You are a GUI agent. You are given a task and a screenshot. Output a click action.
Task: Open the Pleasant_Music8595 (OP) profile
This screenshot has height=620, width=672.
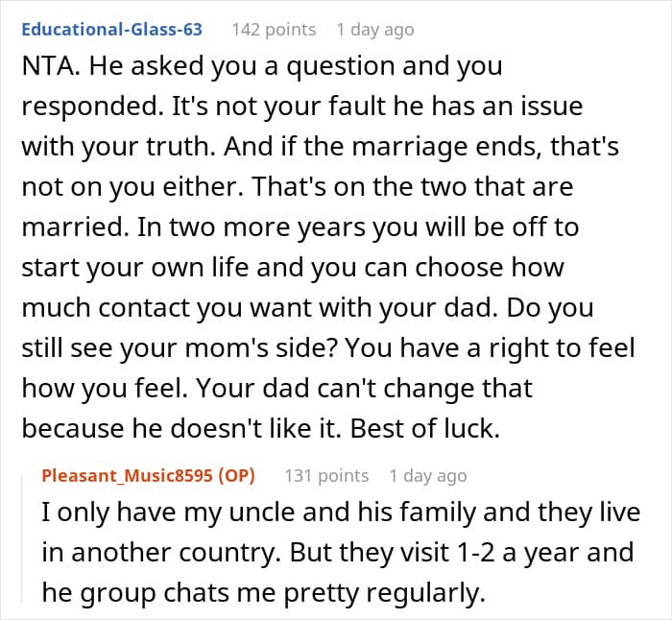tap(148, 476)
